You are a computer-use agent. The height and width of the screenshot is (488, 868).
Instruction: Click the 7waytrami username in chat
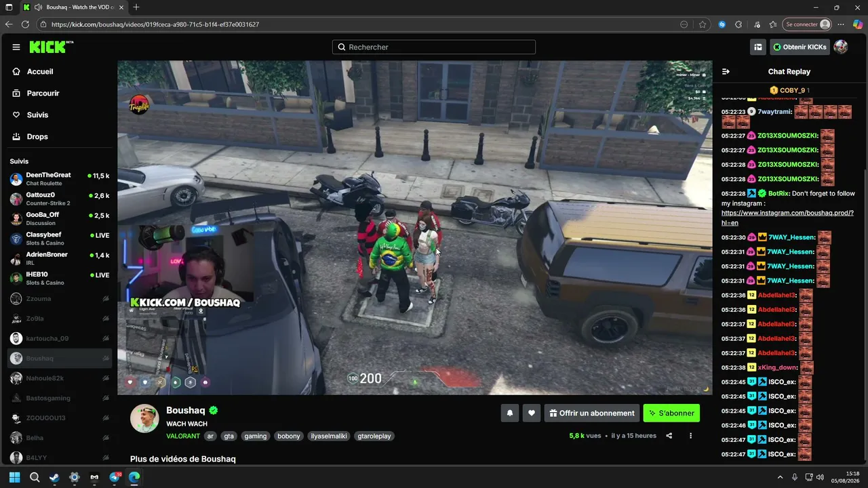pos(774,112)
